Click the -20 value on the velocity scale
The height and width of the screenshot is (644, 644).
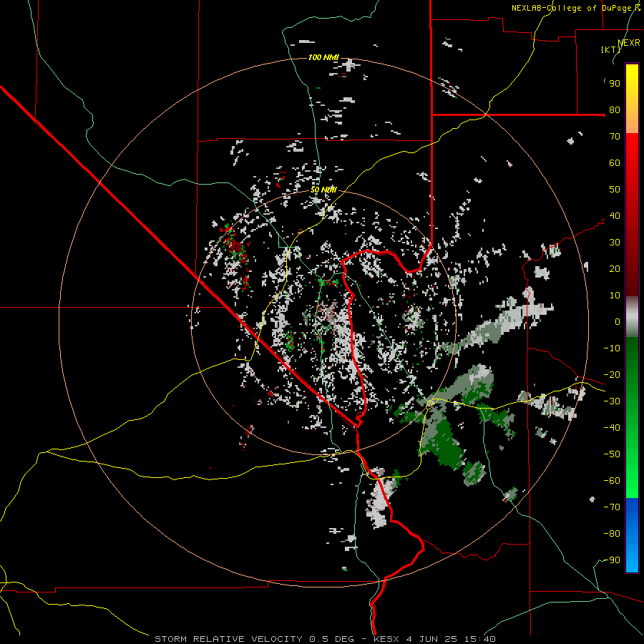[612, 375]
